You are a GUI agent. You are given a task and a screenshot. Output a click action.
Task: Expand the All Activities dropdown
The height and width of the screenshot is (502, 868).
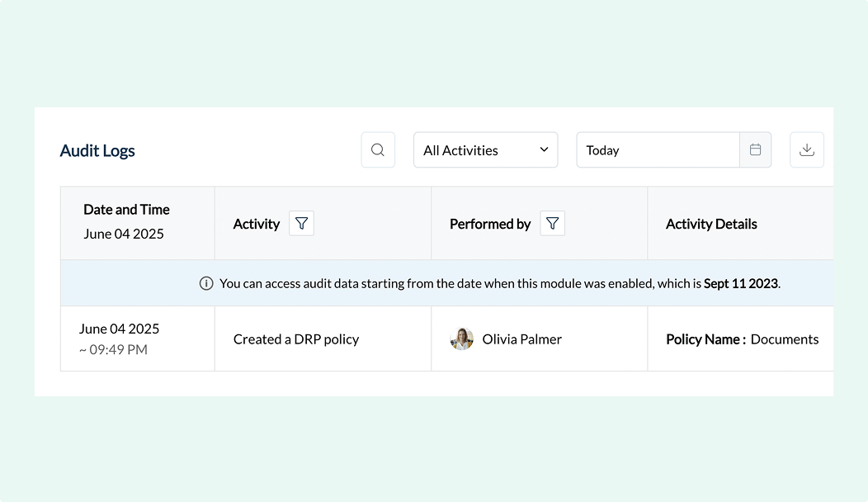point(485,149)
